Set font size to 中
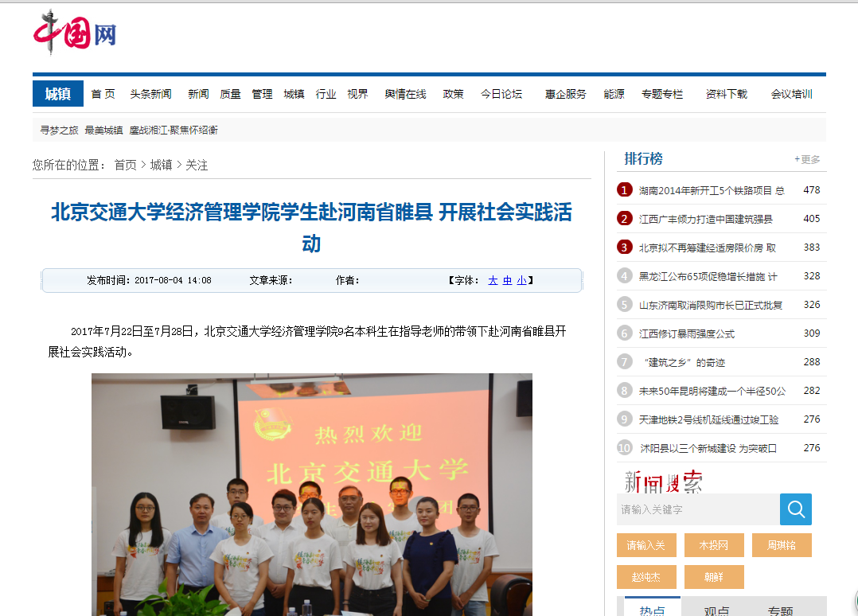This screenshot has height=616, width=858. pyautogui.click(x=507, y=281)
